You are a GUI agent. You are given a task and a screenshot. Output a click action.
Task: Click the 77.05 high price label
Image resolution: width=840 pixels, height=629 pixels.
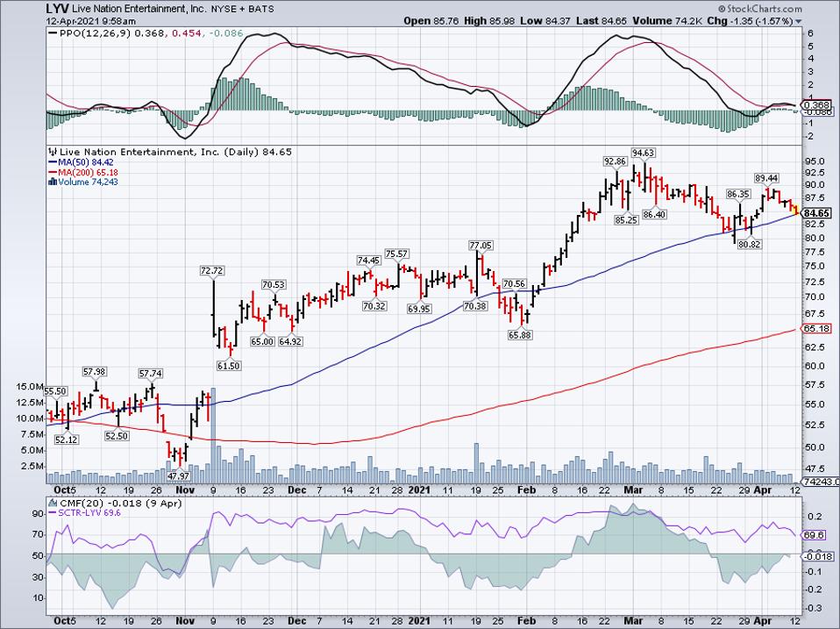[481, 246]
